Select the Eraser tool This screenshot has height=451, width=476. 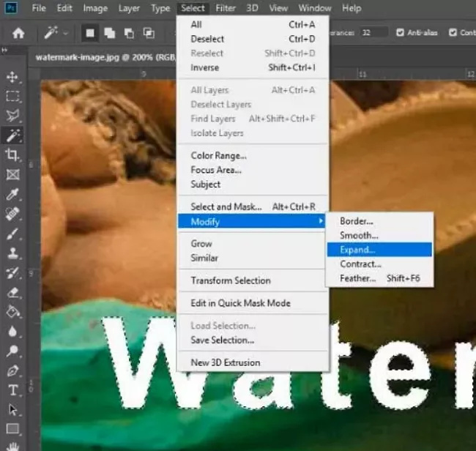pyautogui.click(x=12, y=292)
